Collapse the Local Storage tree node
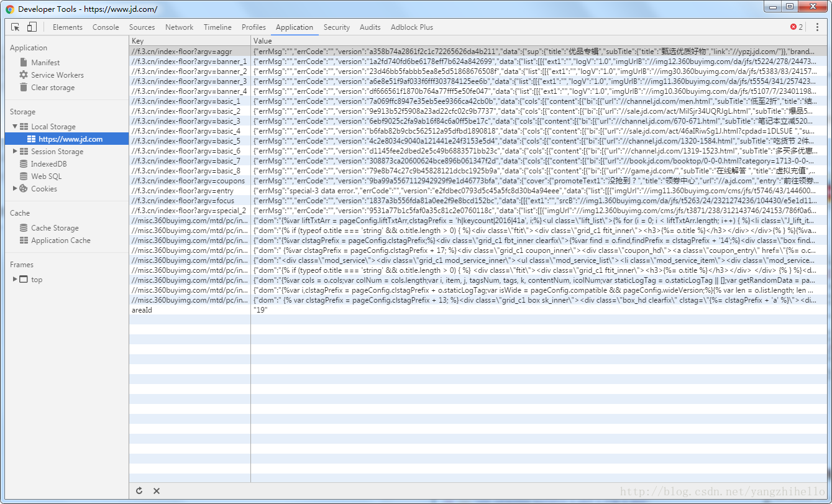832x504 pixels. (16, 127)
